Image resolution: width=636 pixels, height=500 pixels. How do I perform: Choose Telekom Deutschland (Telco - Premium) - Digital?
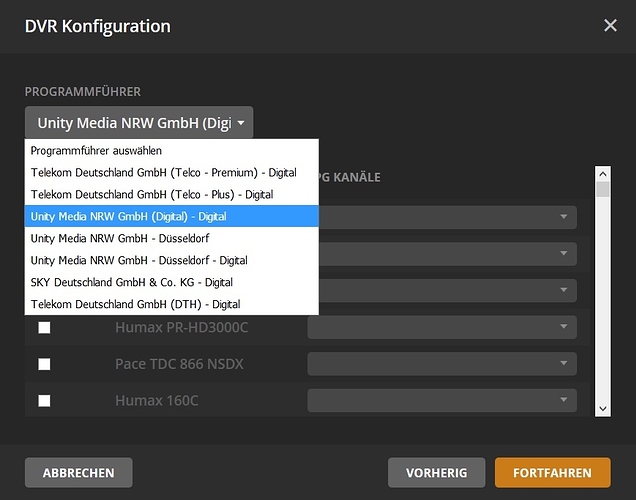(163, 172)
